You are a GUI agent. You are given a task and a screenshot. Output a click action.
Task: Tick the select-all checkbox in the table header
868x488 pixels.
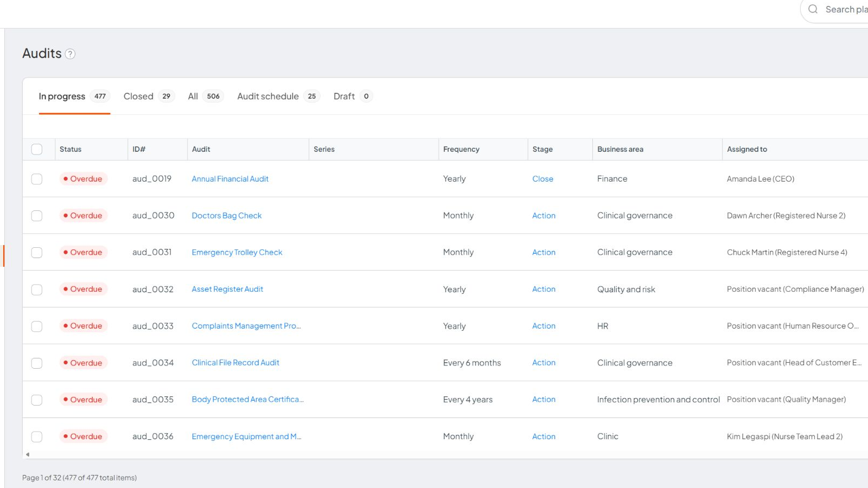click(x=37, y=149)
